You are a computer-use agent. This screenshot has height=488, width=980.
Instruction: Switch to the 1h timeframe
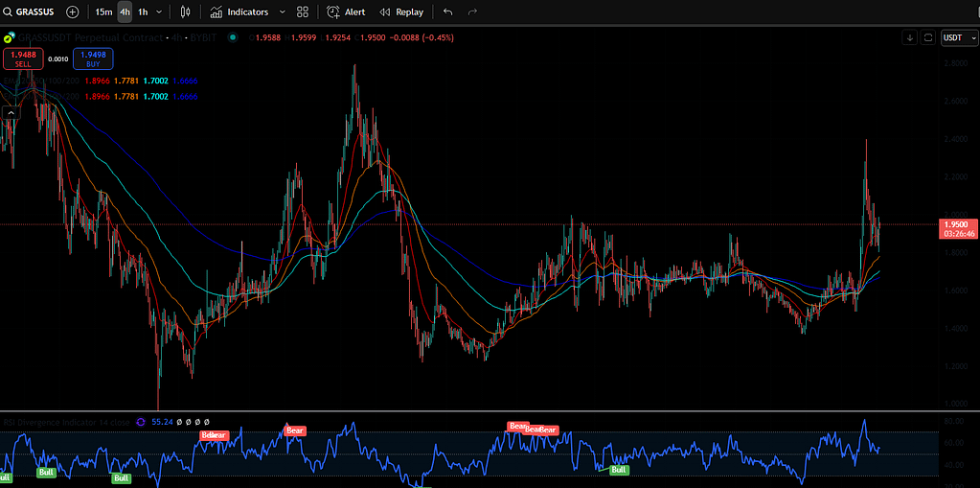[143, 12]
